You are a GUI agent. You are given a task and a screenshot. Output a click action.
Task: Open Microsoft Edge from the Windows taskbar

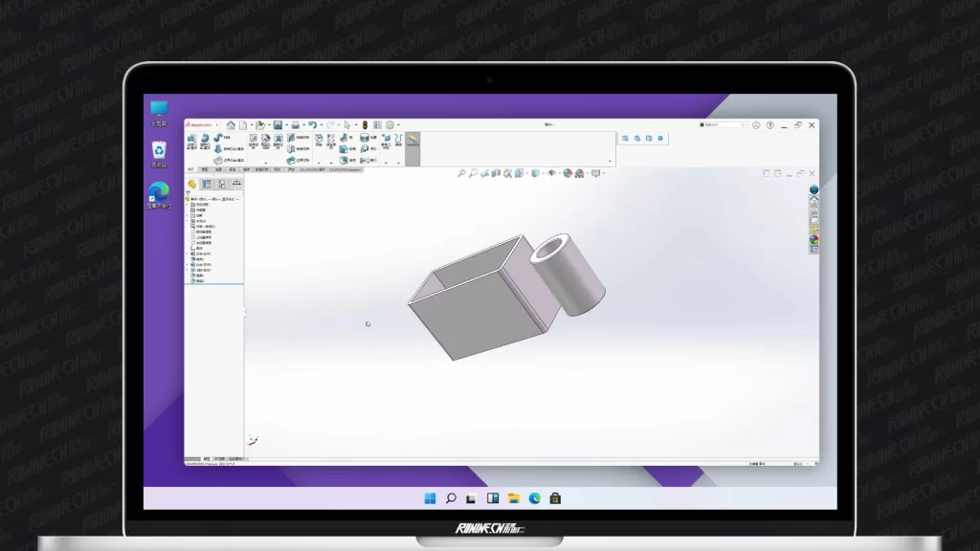point(534,498)
